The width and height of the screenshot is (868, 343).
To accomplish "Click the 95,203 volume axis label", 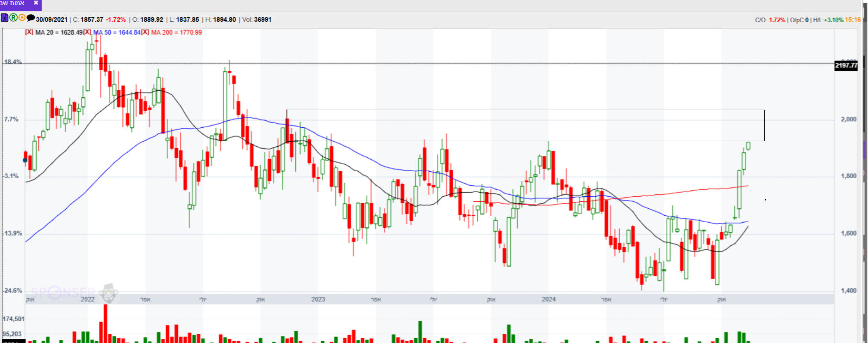I will 12,334.
